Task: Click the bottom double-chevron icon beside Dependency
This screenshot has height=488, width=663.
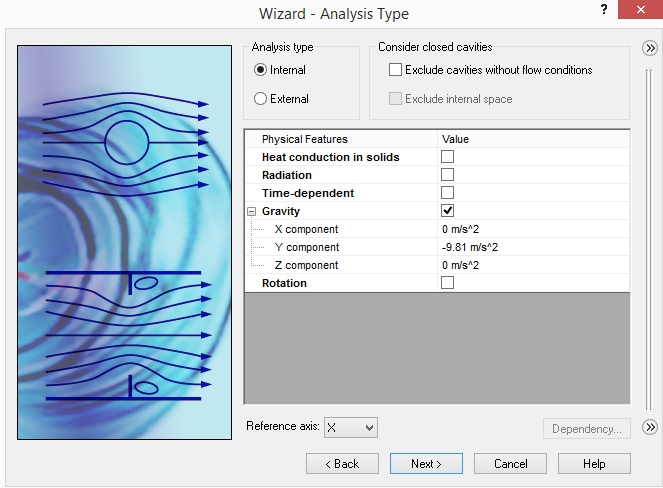Action: coord(650,427)
